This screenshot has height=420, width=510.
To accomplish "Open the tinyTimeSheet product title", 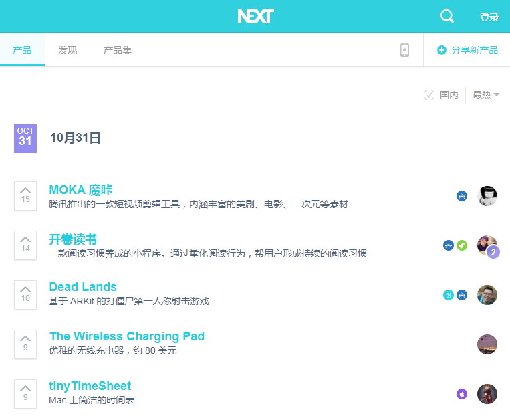I will click(x=90, y=386).
